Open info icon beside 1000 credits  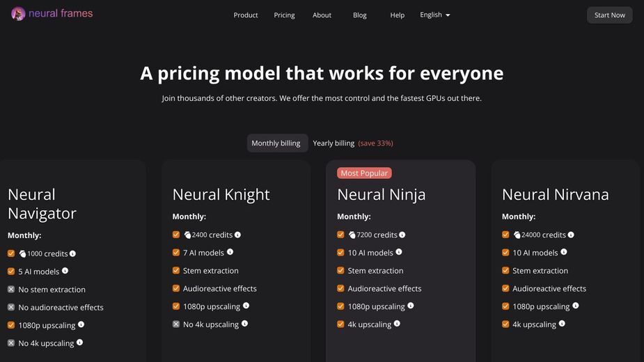(72, 253)
